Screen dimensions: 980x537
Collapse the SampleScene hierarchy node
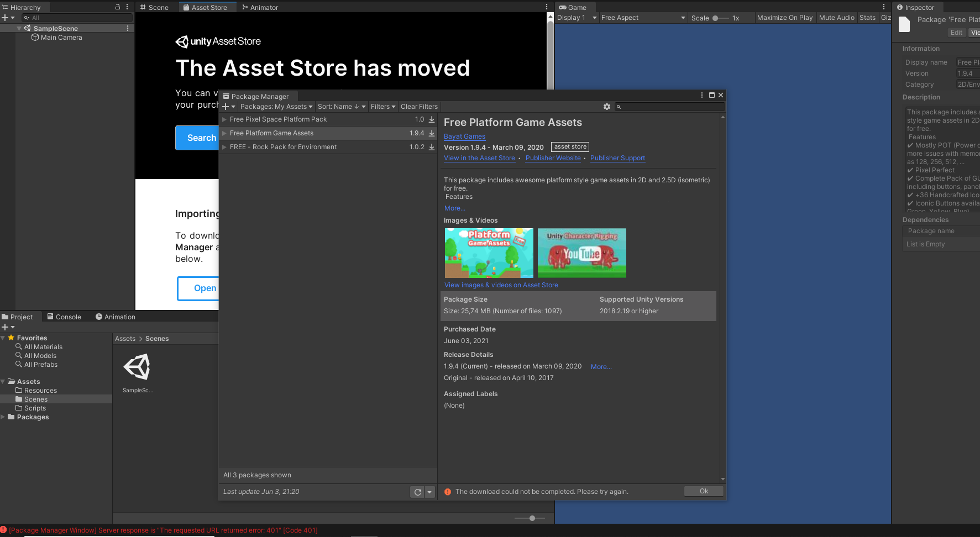(19, 28)
